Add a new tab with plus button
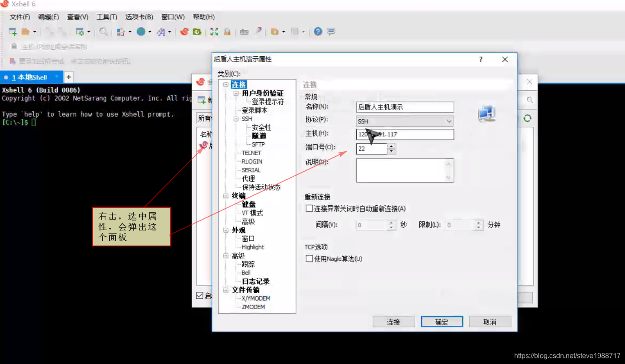This screenshot has width=625, height=364. pyautogui.click(x=68, y=77)
